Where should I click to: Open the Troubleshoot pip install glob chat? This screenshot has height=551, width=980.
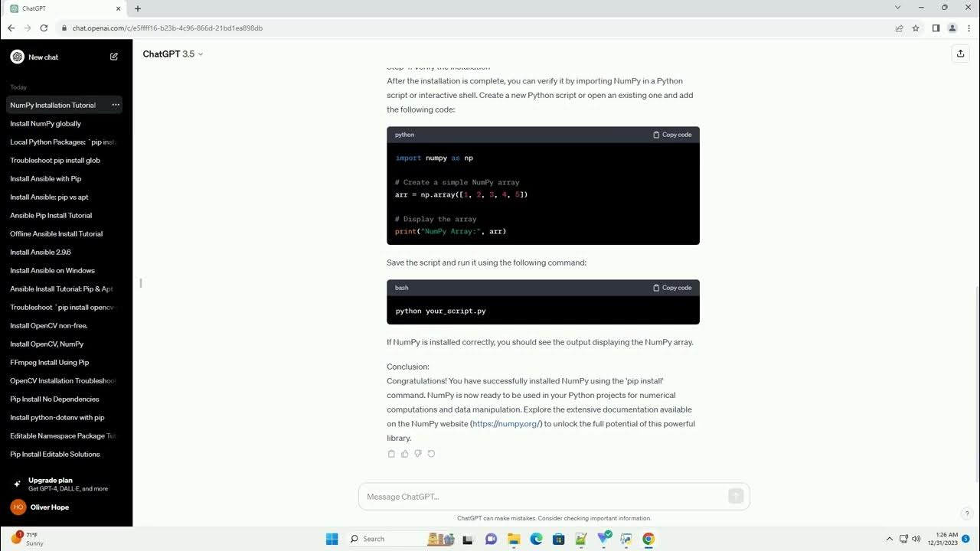pyautogui.click(x=64, y=160)
